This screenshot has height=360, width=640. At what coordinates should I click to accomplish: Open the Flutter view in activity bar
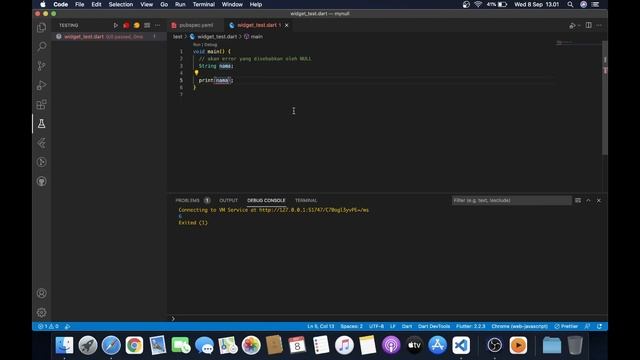[41, 143]
